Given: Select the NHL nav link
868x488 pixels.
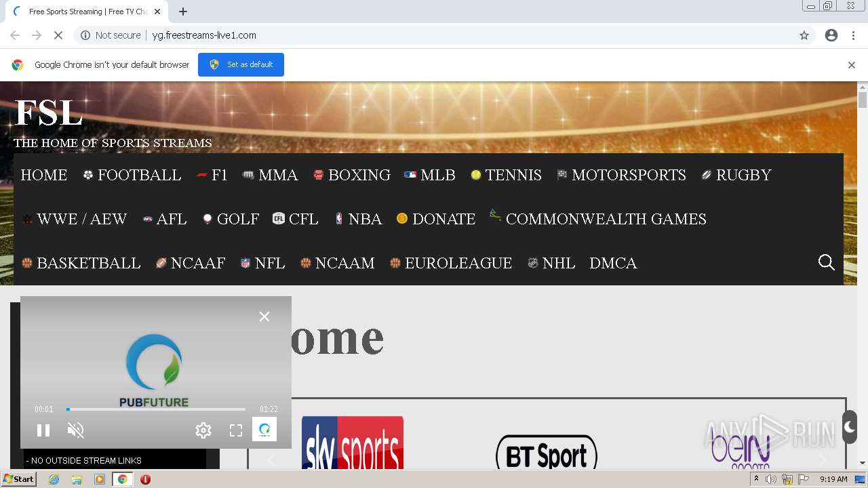Looking at the screenshot, I should pyautogui.click(x=551, y=263).
